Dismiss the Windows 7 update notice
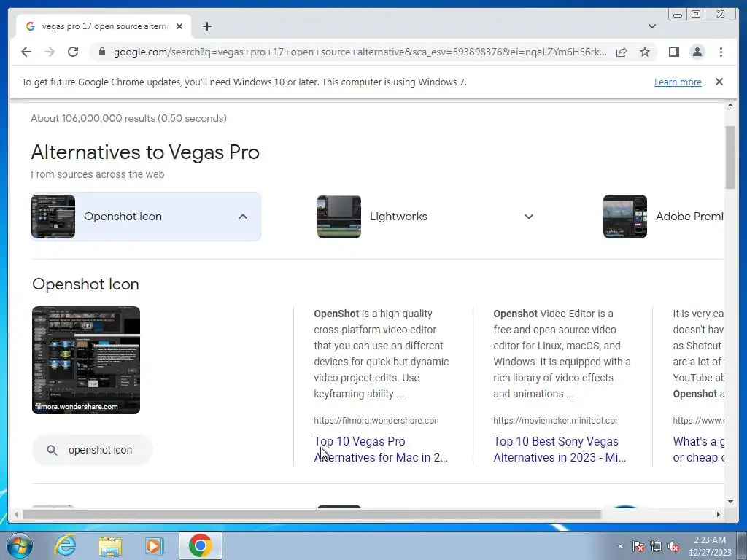Screen dimensions: 747x560 point(719,82)
